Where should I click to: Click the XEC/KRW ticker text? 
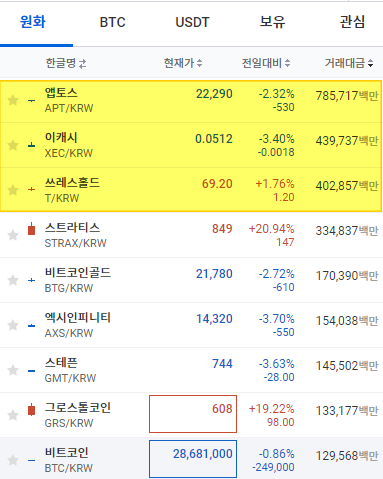click(69, 153)
